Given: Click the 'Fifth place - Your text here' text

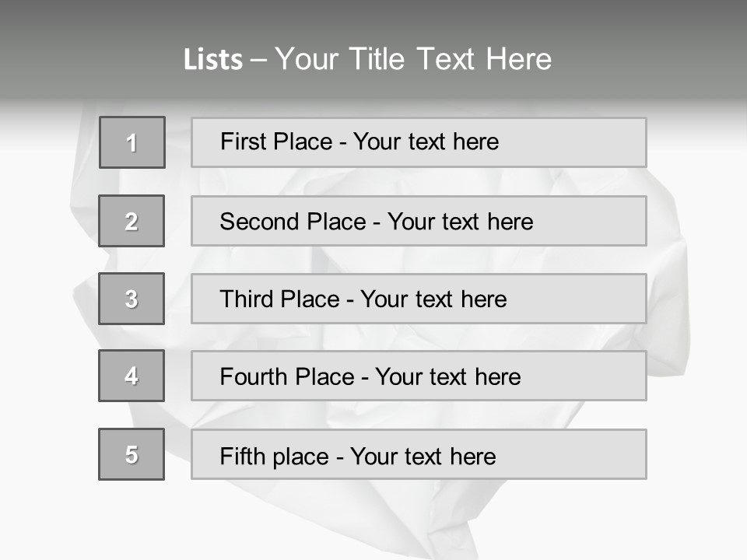Looking at the screenshot, I should pyautogui.click(x=358, y=456).
